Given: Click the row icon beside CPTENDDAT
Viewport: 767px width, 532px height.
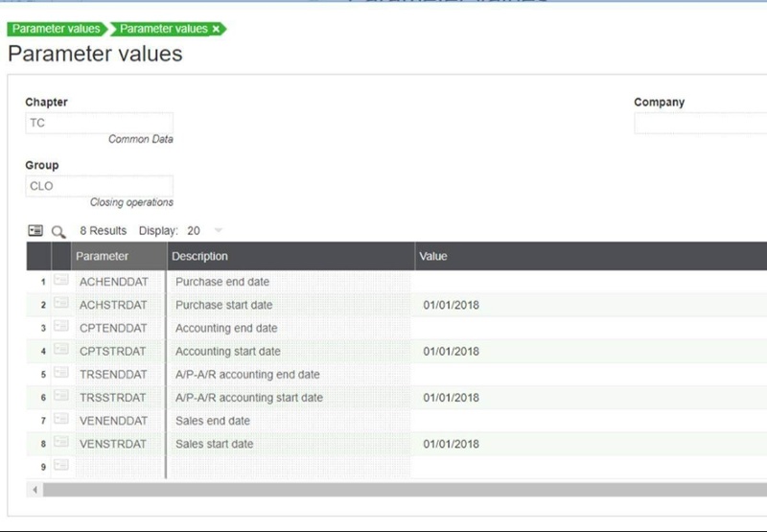Looking at the screenshot, I should click(x=60, y=328).
